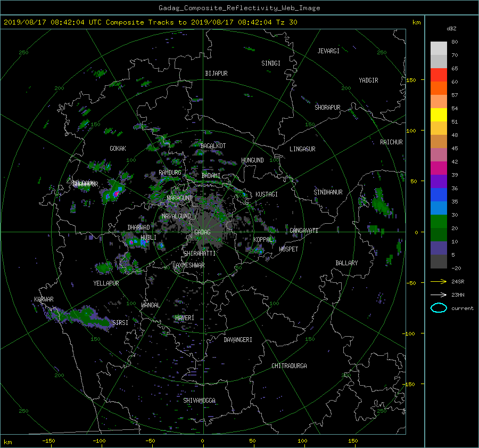Click the CHITRADURGA city label
This screenshot has height=448, width=479.
click(290, 366)
